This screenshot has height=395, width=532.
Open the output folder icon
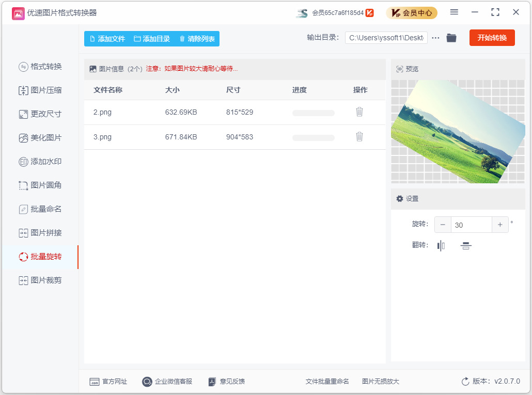pos(451,38)
